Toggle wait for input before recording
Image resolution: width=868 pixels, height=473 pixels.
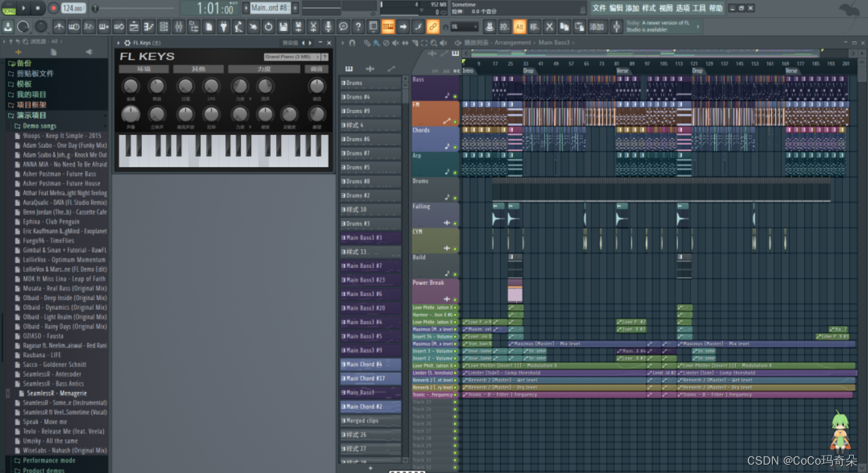click(x=74, y=27)
